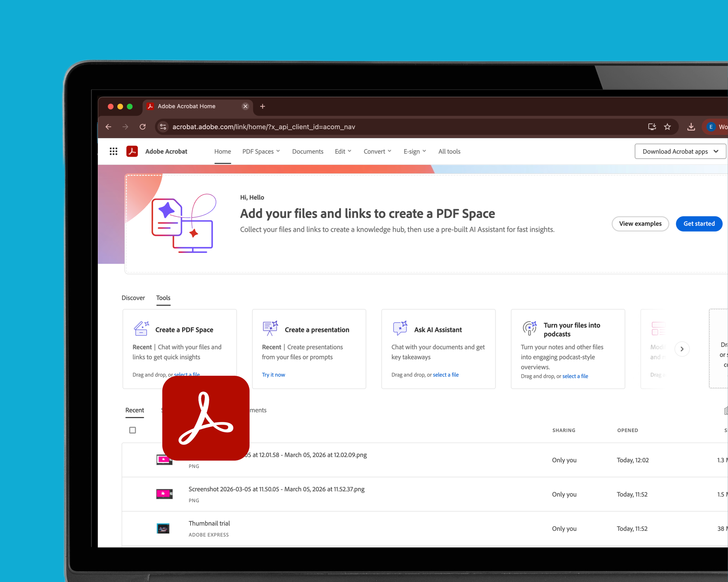This screenshot has width=728, height=582.
Task: Open the Download Acrobat apps dropdown
Action: point(680,152)
